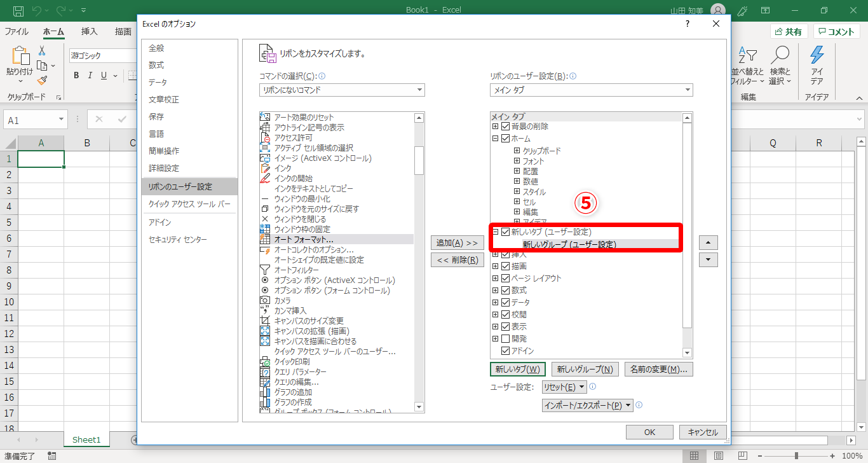Screen dimensions: 868x463
Task: Open the ファイル tab in Excel
Action: [x=17, y=32]
